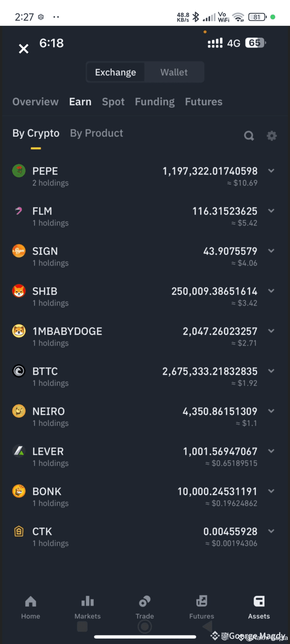Open the gear settings icon

click(x=272, y=136)
